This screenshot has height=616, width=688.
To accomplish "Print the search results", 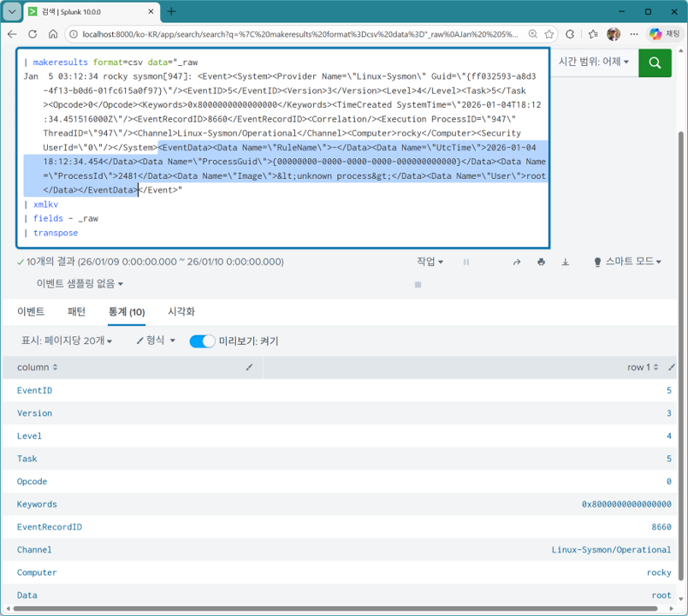I will pos(541,263).
